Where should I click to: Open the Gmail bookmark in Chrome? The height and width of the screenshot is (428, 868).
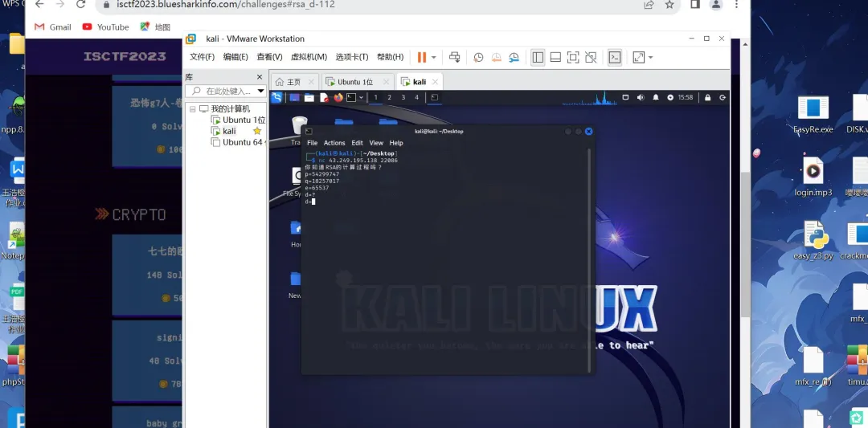pyautogui.click(x=53, y=26)
